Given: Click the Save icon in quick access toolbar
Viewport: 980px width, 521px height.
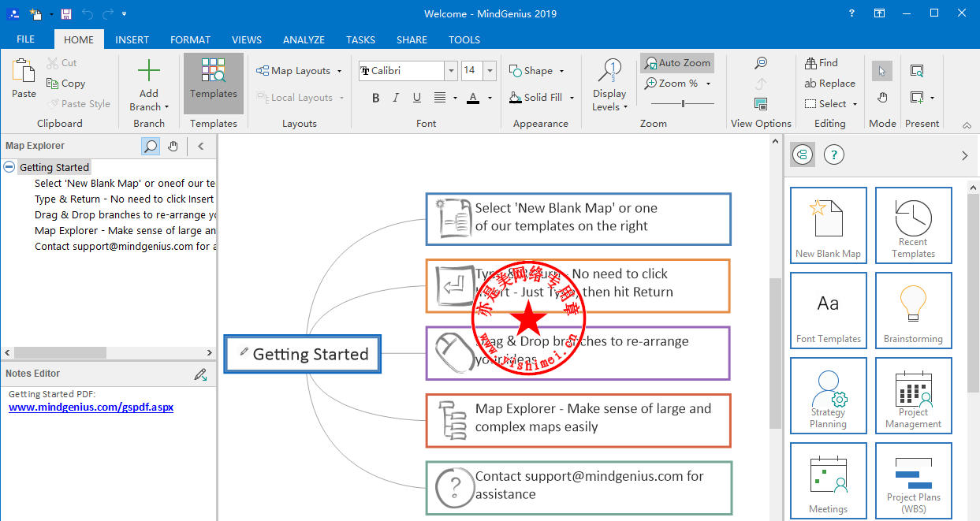Looking at the screenshot, I should coord(66,13).
